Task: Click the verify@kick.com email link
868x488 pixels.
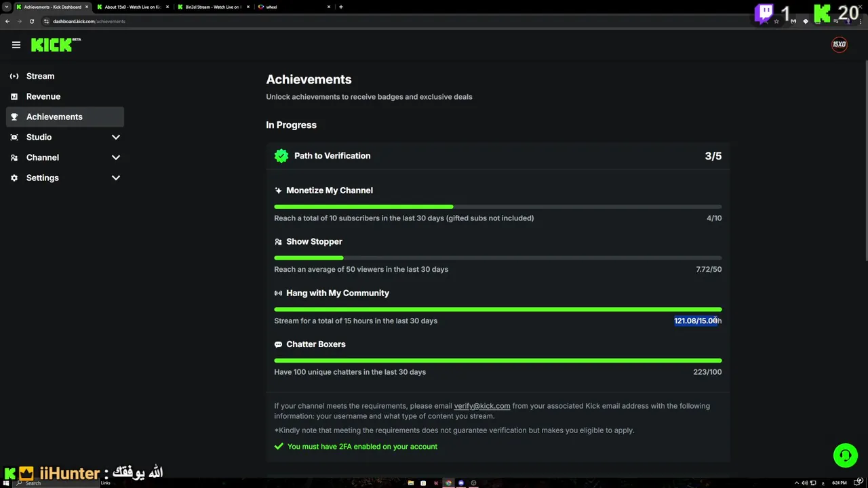Action: coord(481,406)
